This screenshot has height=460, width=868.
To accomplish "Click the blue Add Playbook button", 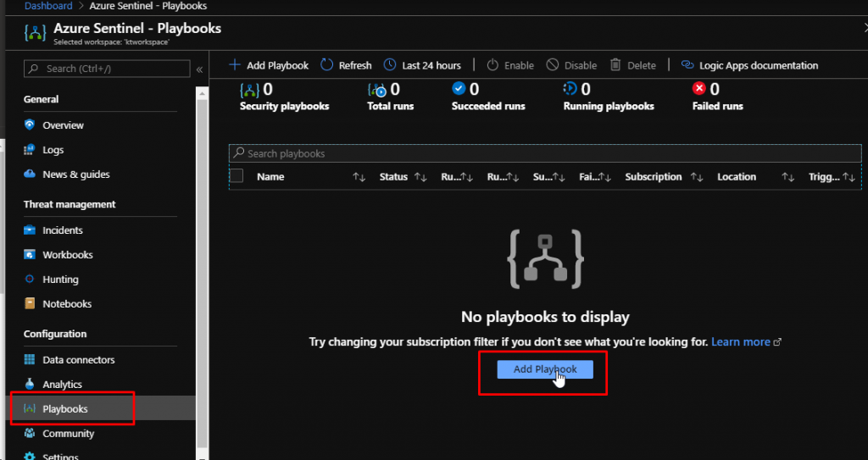I will (x=544, y=369).
